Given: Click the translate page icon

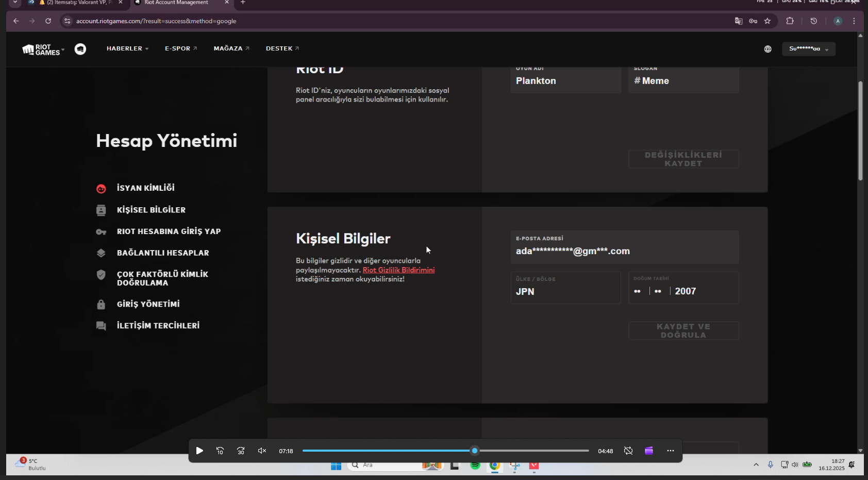Looking at the screenshot, I should (x=739, y=21).
